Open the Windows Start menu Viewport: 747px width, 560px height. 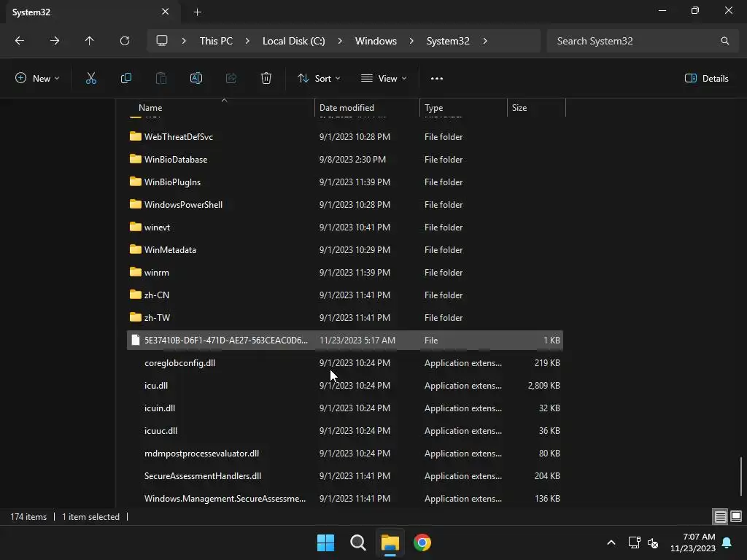coord(326,542)
